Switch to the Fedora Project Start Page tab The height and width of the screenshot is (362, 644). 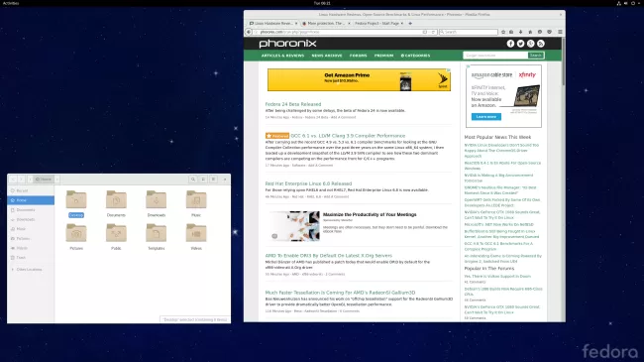tap(377, 24)
